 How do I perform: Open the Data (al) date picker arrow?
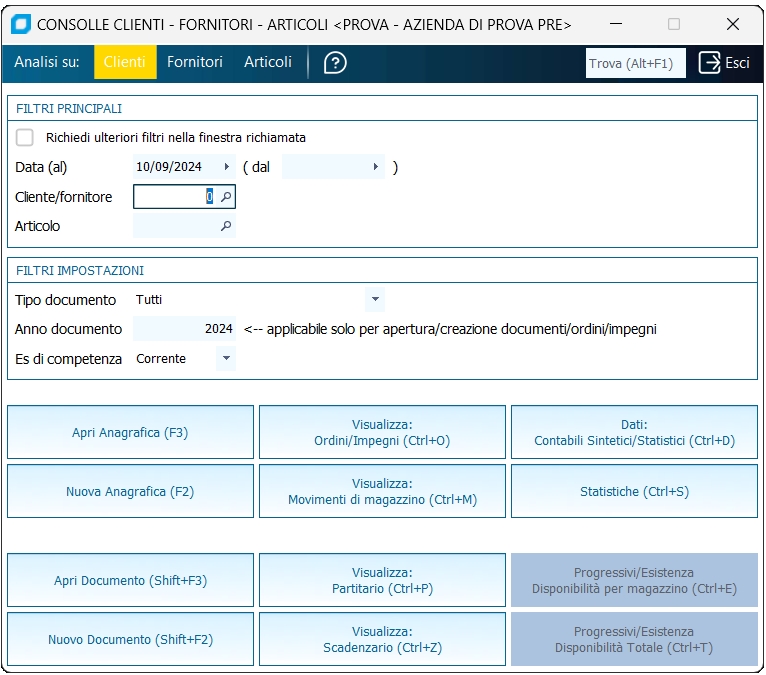[x=228, y=167]
